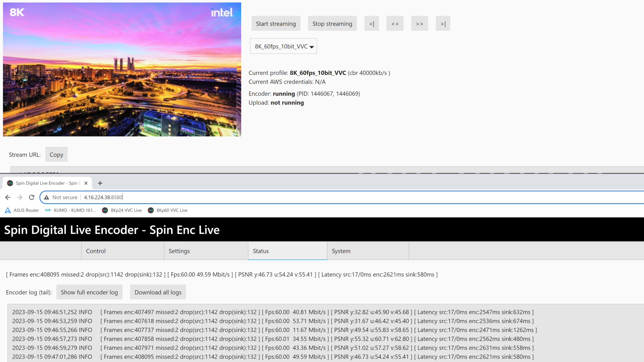The image size is (644, 362).
Task: Reload the encoder page
Action: (31, 197)
